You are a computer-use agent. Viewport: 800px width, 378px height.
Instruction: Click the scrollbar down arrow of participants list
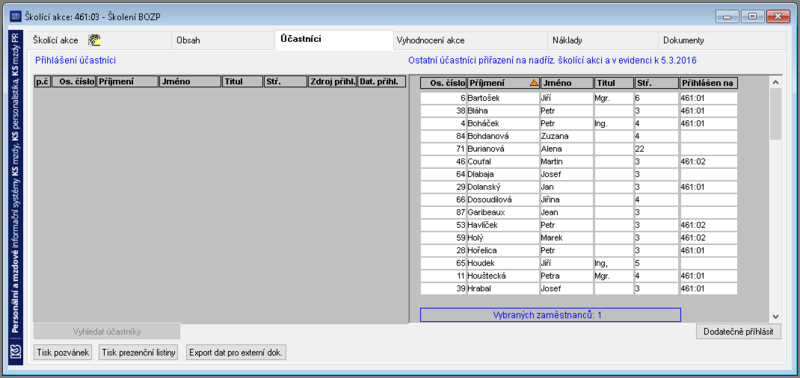(776, 316)
